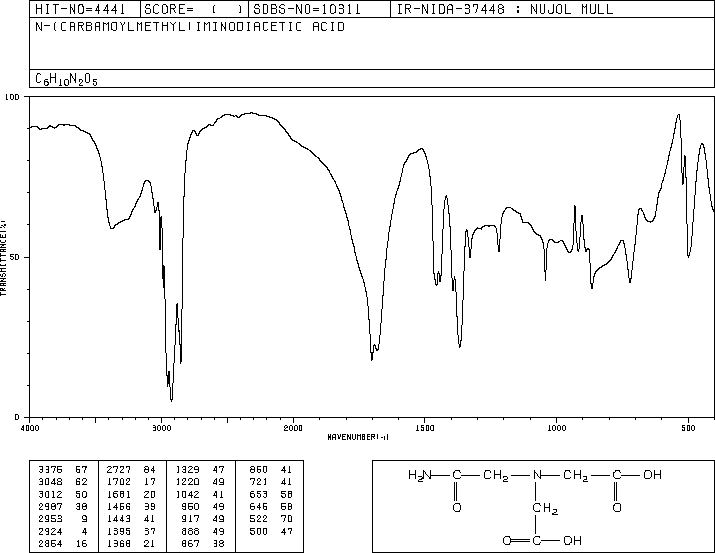Select the 500 peak row in the table
Screen dimensions: 715x553
270,532
